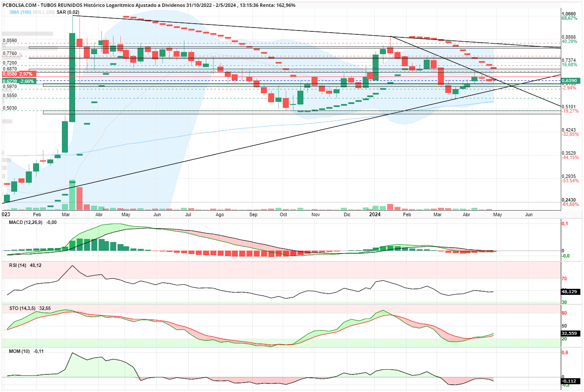Click the green 0,6390 current price tag
The height and width of the screenshot is (392, 584).
[x=571, y=81]
